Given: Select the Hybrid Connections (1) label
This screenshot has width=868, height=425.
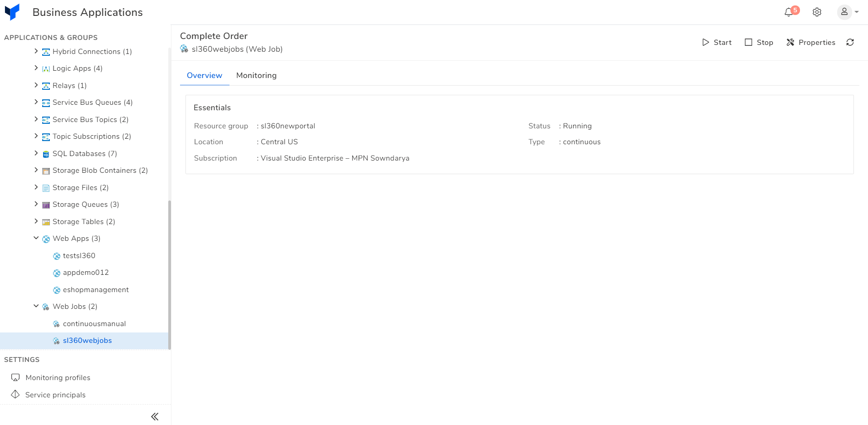Looking at the screenshot, I should coord(92,51).
